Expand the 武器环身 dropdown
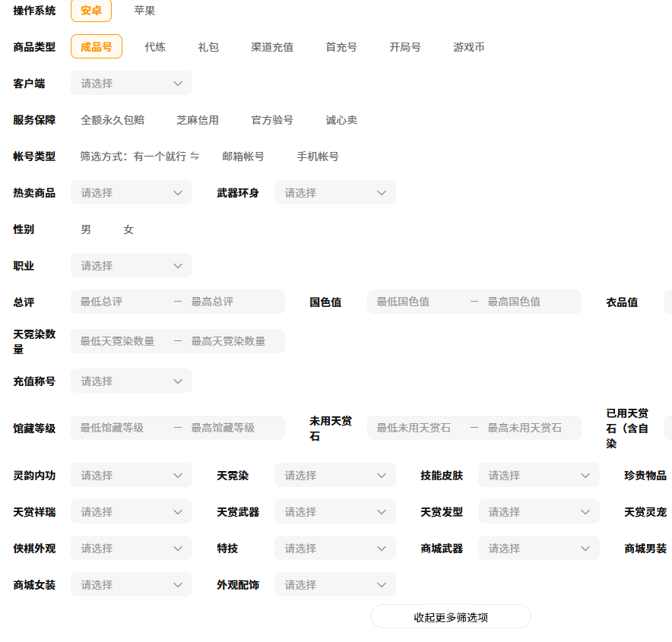The image size is (672, 642). point(334,193)
